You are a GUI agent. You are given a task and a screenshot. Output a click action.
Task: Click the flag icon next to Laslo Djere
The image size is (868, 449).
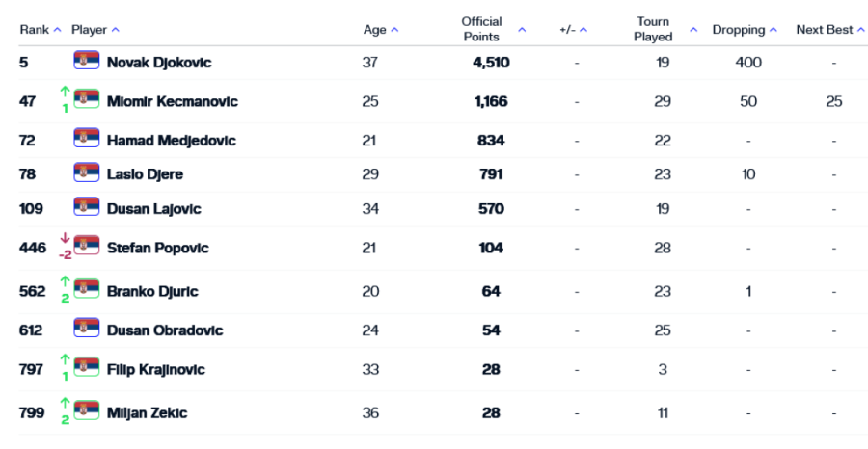coord(87,173)
